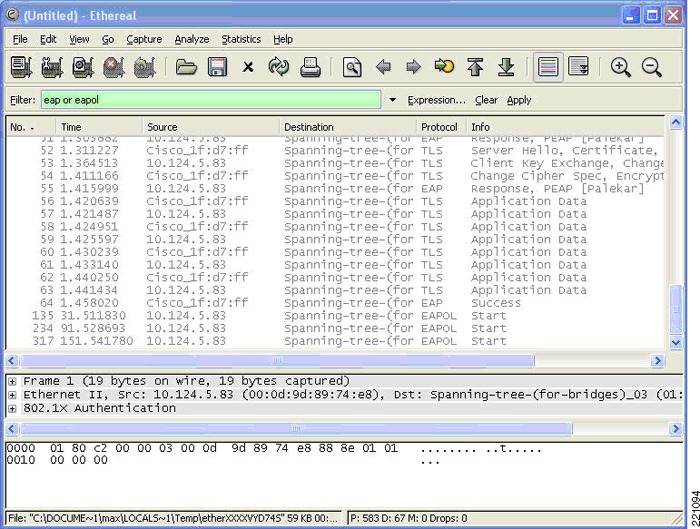Open a capture file folder icon
This screenshot has width=700, height=529.
point(186,67)
